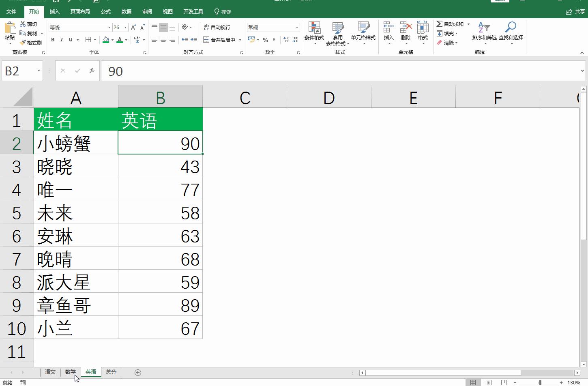Open the 插入 ribbon tab
This screenshot has width=588, height=386.
[55, 11]
